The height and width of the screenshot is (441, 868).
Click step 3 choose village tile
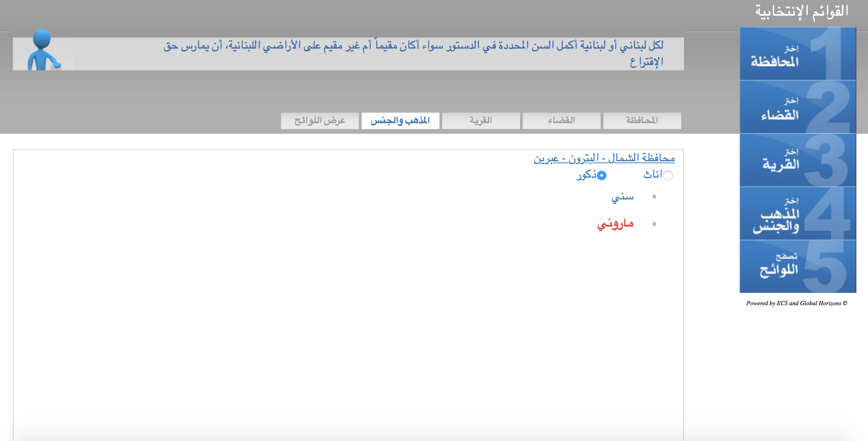click(x=798, y=160)
